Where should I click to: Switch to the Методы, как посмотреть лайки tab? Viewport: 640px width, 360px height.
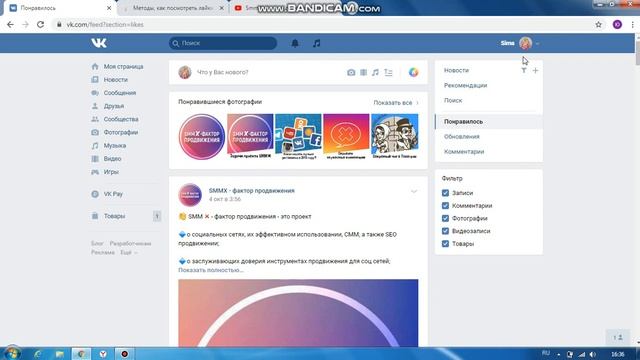(173, 8)
